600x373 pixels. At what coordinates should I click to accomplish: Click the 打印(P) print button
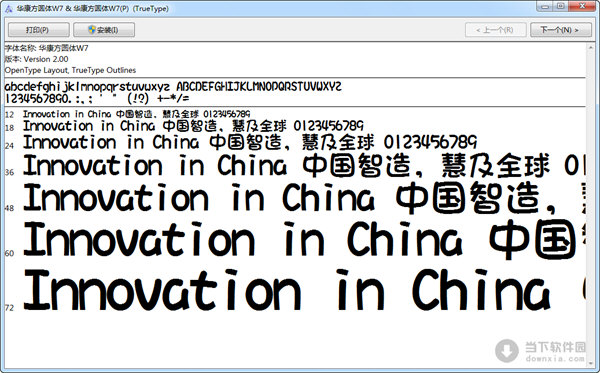(38, 29)
